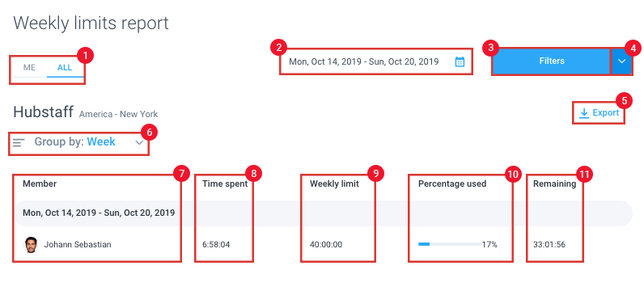Click the 17% percentage used progress bar
This screenshot has height=291, width=644.
[450, 244]
